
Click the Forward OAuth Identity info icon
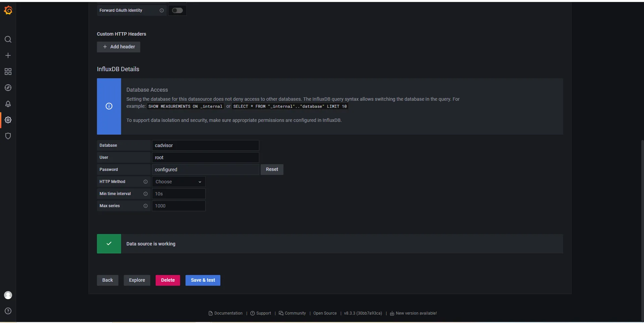pyautogui.click(x=162, y=10)
